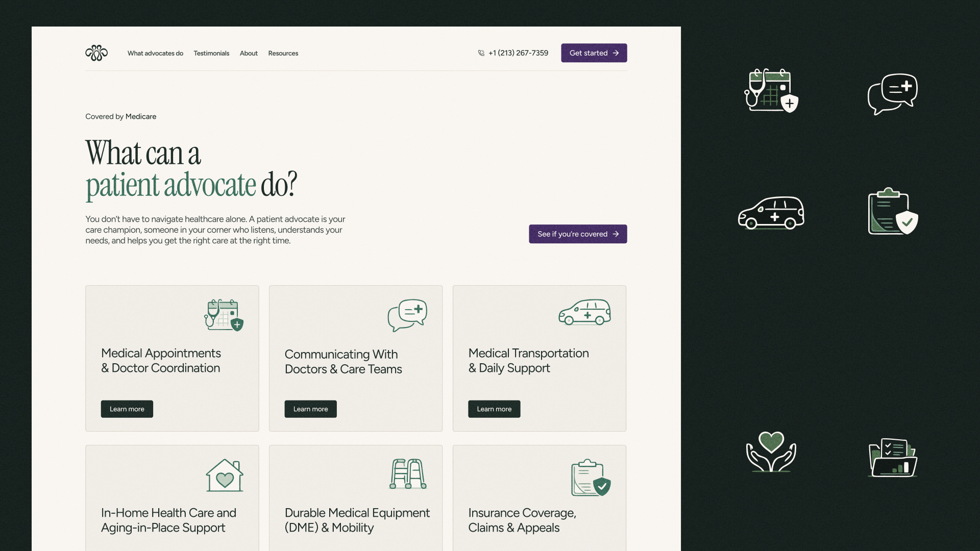Click the Medicare text in the tagline
The image size is (980, 551).
click(141, 116)
